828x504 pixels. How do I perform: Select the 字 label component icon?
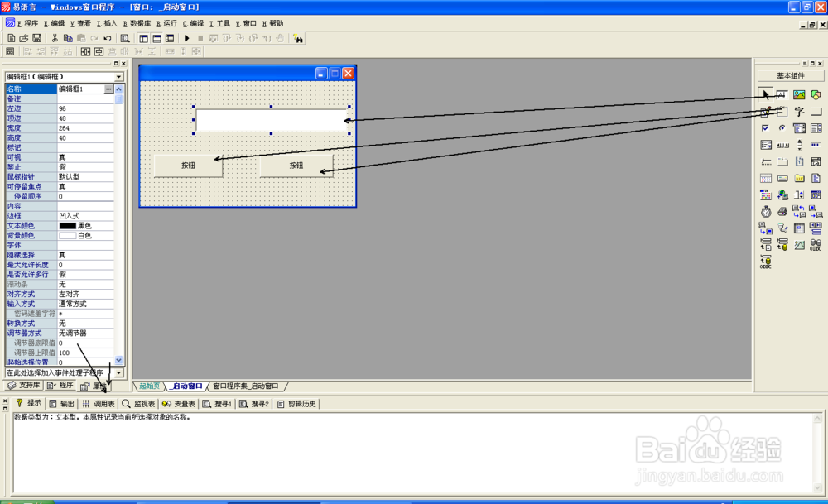point(799,112)
